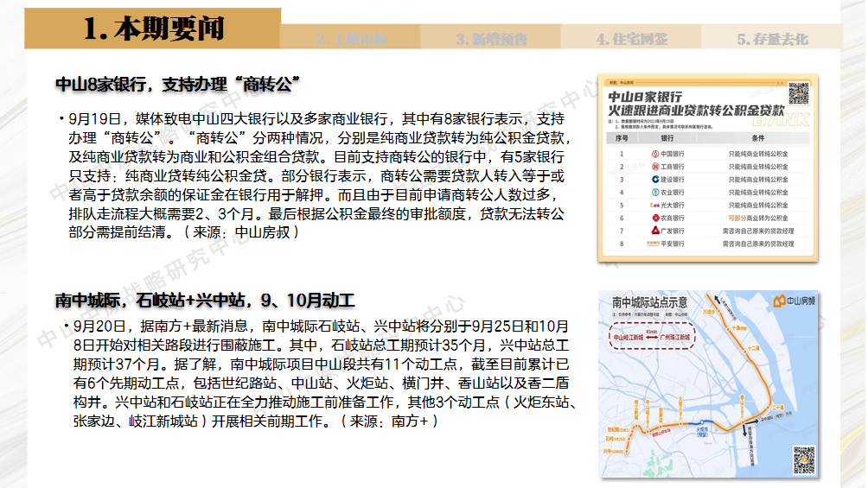Click the 工商银行 logo icon
The width and height of the screenshot is (868, 488).
tap(654, 167)
